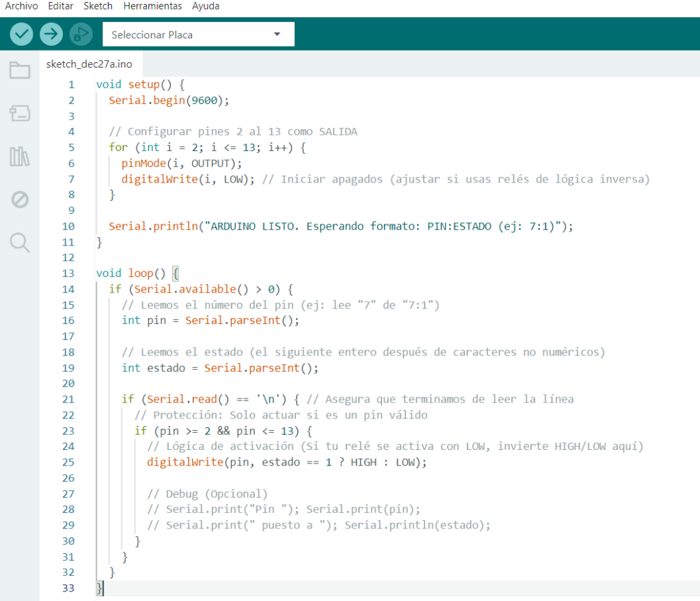Click line number 13 in the gutter

68,273
